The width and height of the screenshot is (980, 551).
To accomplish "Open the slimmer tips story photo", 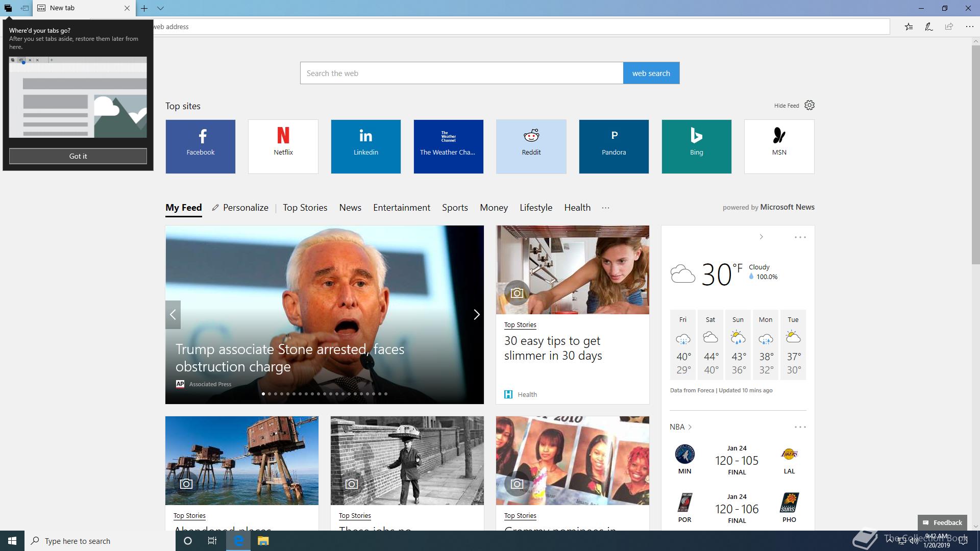I will pyautogui.click(x=573, y=270).
